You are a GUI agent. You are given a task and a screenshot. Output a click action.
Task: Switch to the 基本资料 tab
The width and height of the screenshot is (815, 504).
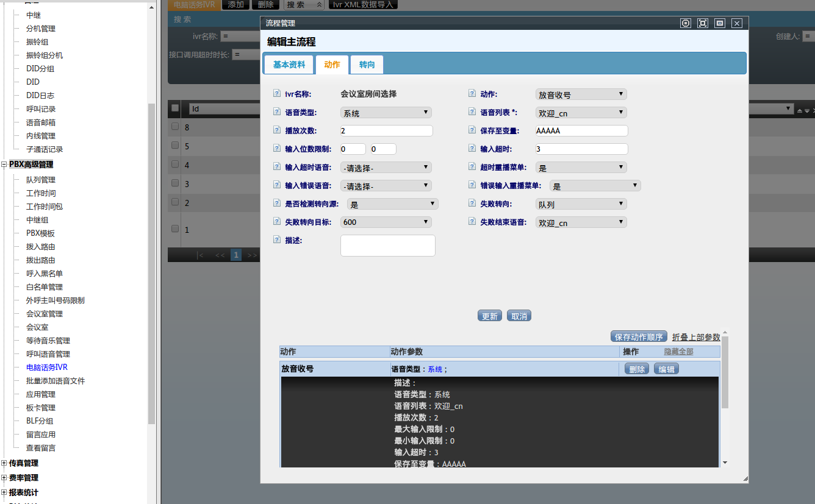pyautogui.click(x=289, y=65)
